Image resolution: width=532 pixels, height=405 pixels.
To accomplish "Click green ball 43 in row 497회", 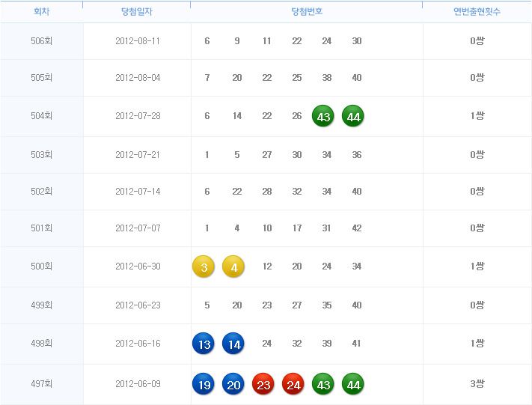I will point(323,384).
